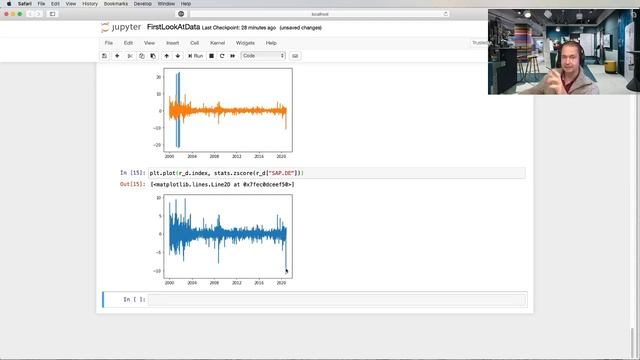This screenshot has height=360, width=640.
Task: Open Safari app menu
Action: (24, 4)
